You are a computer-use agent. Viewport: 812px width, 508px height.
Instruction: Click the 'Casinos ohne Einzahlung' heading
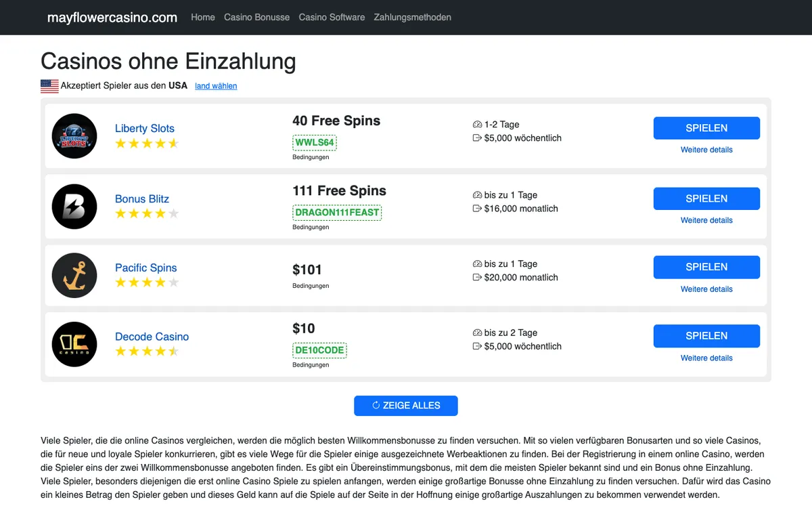168,61
